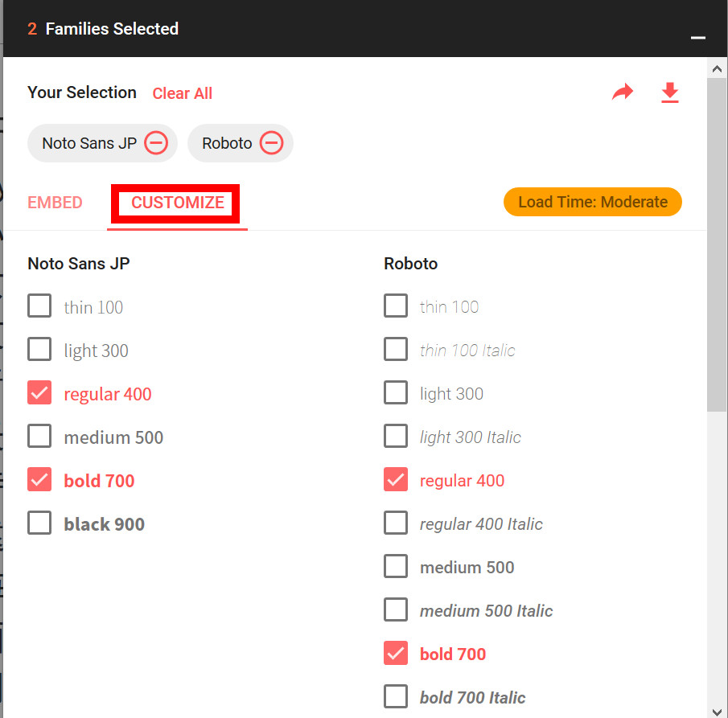Switch to the EMBED tab
The height and width of the screenshot is (718, 728).
point(55,203)
